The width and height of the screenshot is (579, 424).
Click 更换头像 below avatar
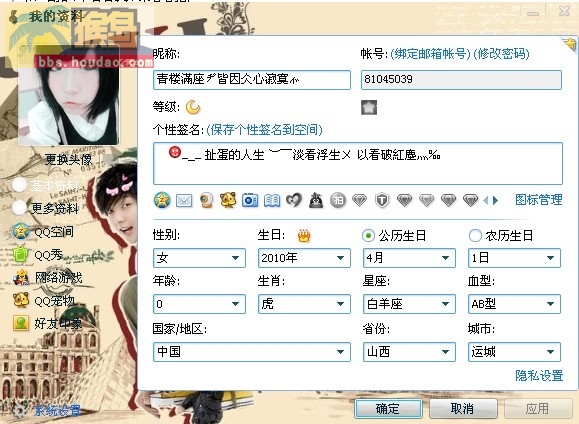68,160
